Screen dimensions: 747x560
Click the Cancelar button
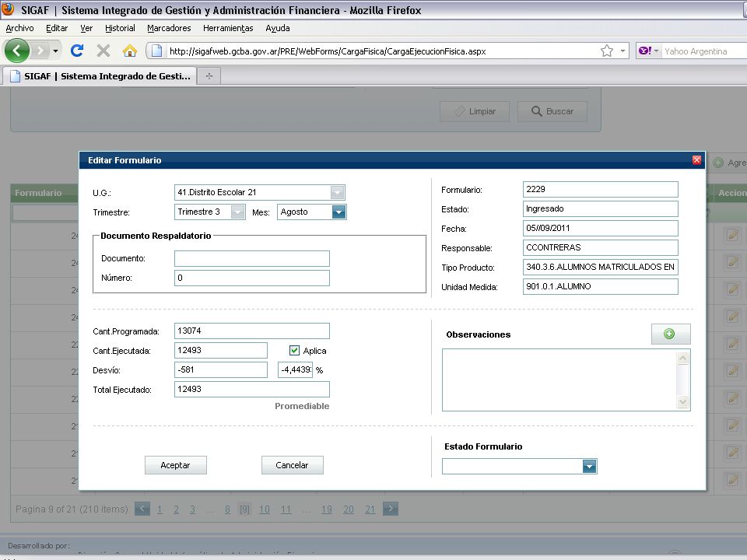[292, 465]
